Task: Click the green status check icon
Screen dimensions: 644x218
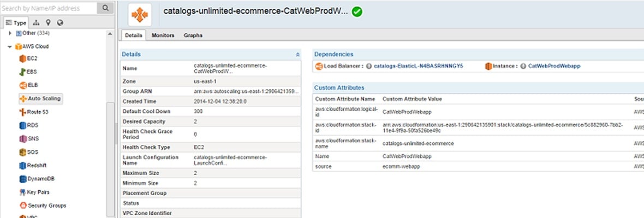Action: (357, 12)
